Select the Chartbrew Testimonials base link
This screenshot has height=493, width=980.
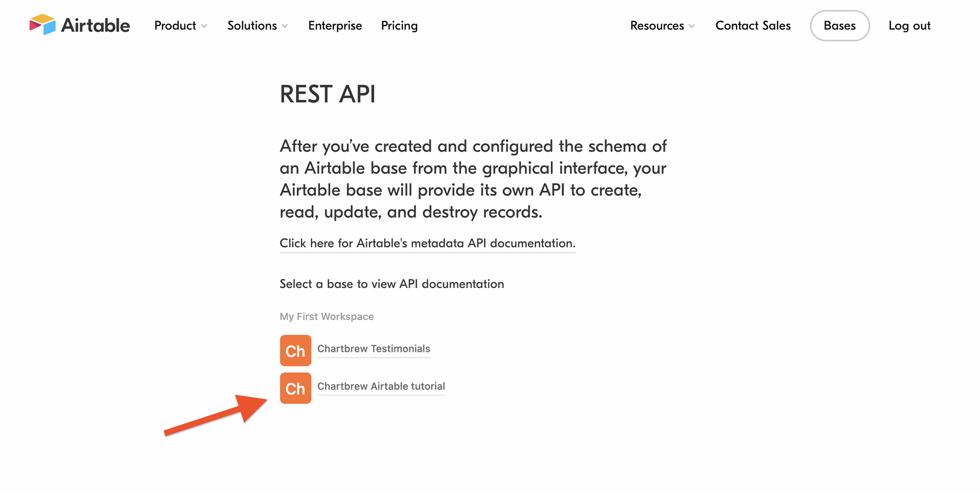tap(373, 348)
